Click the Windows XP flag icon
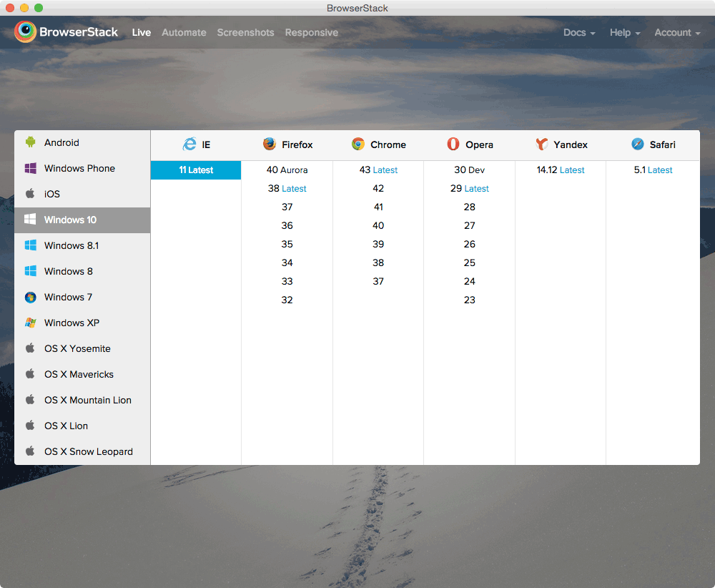Image resolution: width=715 pixels, height=588 pixels. point(31,323)
